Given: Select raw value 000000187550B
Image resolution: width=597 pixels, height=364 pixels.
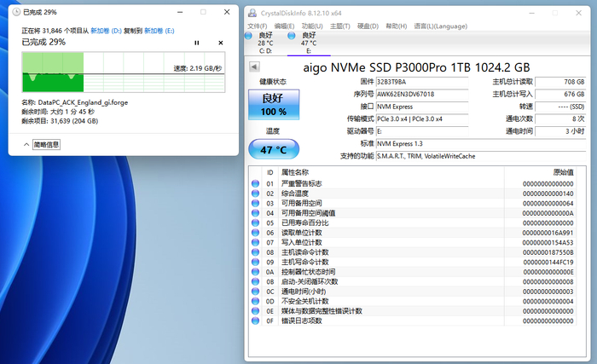Looking at the screenshot, I should [548, 252].
